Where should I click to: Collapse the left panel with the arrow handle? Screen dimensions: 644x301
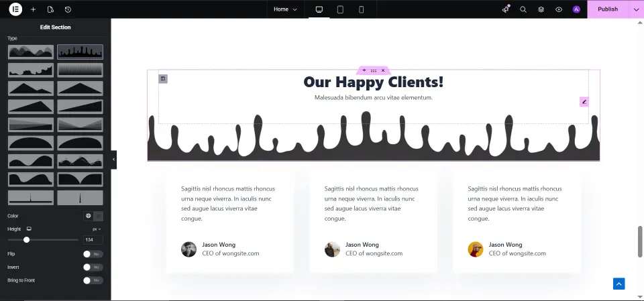click(x=113, y=160)
